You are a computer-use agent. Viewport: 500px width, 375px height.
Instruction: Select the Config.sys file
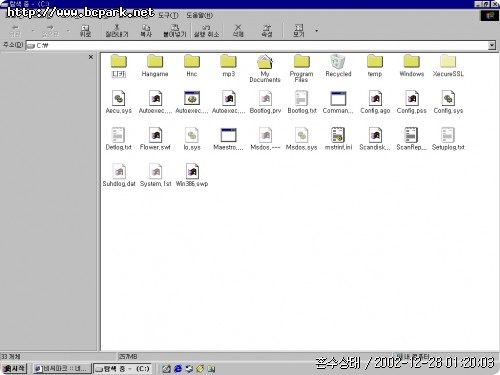point(448,102)
